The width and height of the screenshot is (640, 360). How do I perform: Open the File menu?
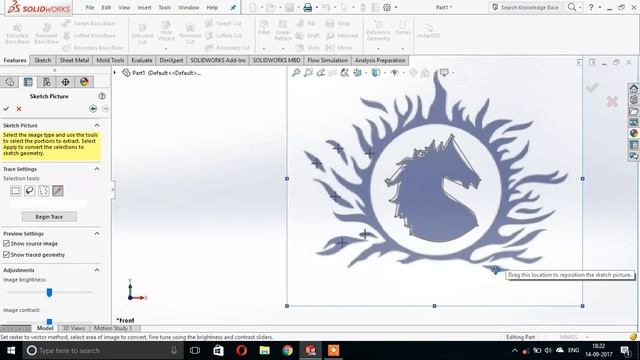(90, 7)
